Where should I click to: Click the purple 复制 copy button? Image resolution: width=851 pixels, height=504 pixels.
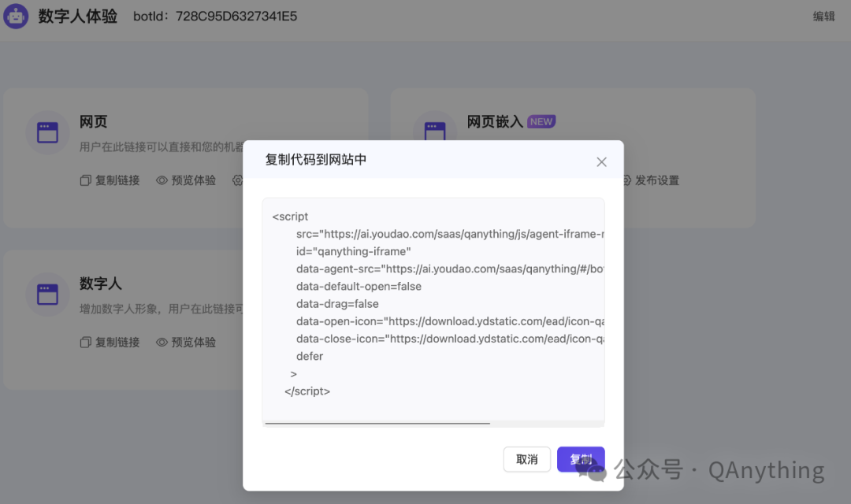(581, 460)
